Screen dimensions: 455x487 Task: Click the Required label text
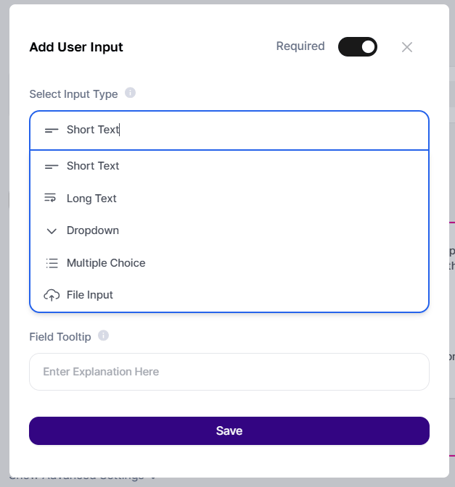point(300,46)
